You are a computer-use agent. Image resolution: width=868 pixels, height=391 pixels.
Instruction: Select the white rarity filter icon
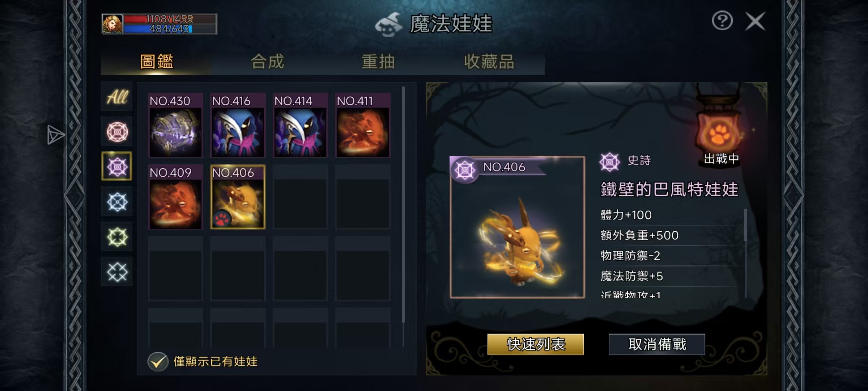[x=117, y=272]
